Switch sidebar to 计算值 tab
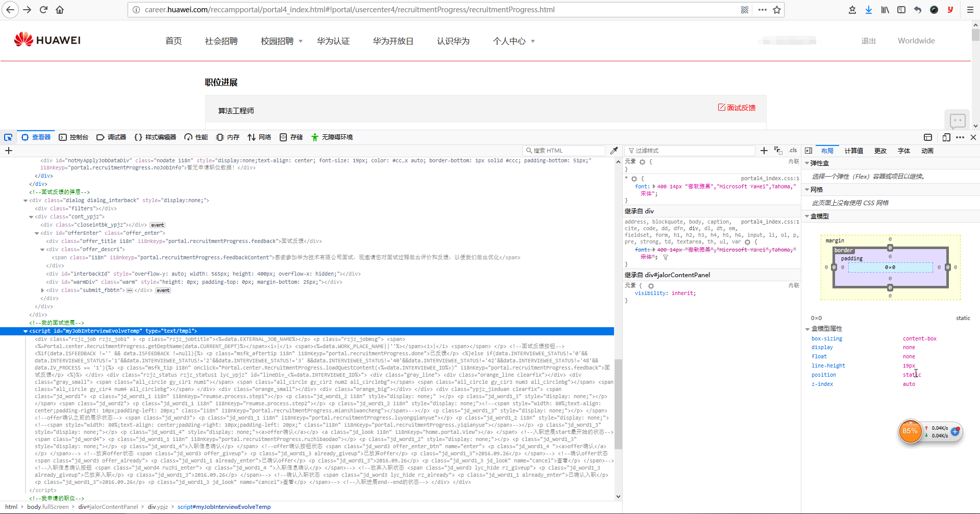The width and height of the screenshot is (980, 514). [x=854, y=151]
